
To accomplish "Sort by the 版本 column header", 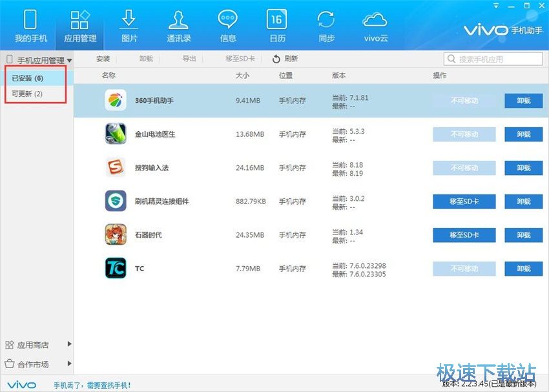I will click(x=339, y=76).
